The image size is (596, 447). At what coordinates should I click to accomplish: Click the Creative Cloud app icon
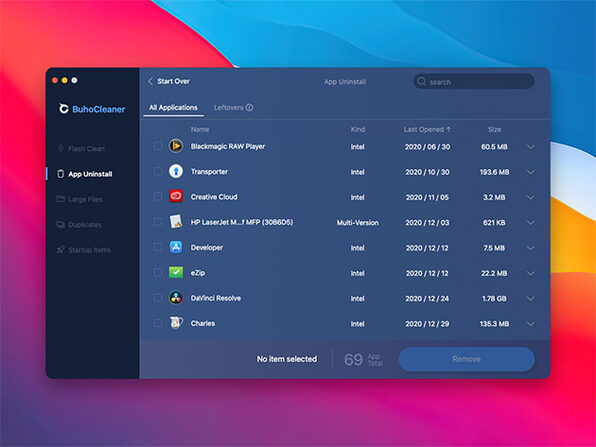[176, 196]
